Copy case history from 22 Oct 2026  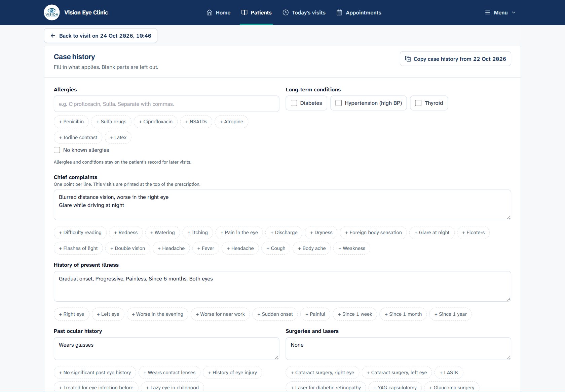(455, 59)
